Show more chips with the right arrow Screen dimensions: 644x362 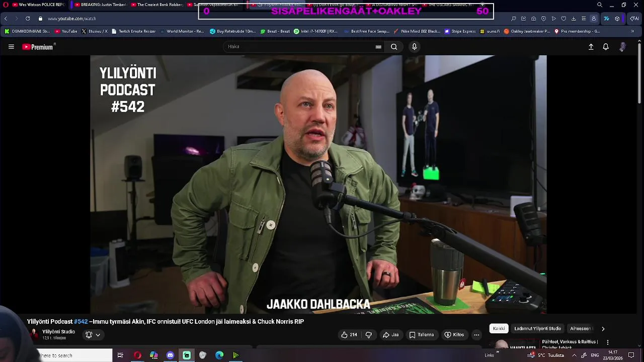click(603, 329)
